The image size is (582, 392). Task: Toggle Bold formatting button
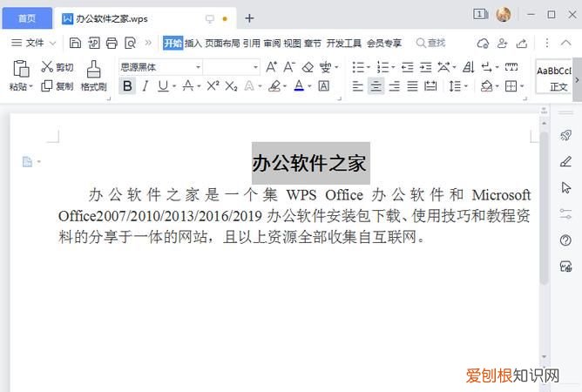(127, 86)
